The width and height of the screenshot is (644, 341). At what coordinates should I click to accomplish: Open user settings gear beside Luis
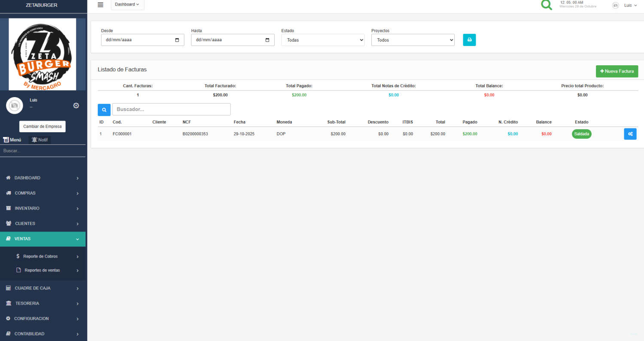point(76,106)
